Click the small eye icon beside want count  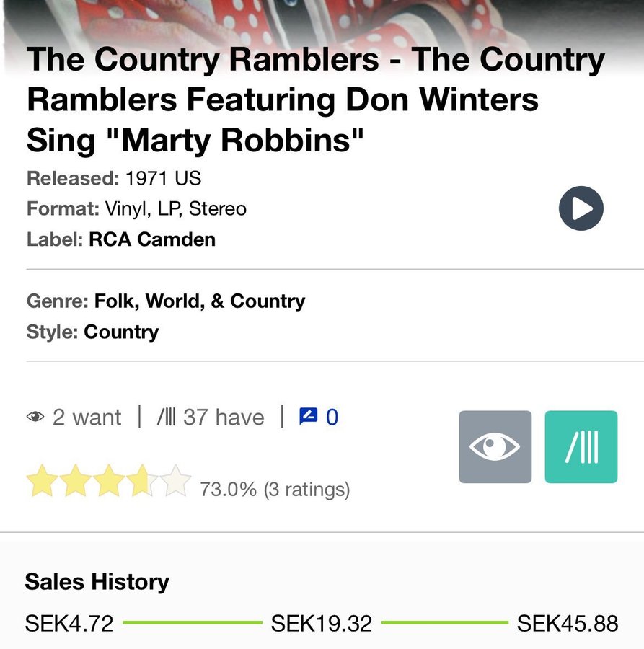coord(35,417)
